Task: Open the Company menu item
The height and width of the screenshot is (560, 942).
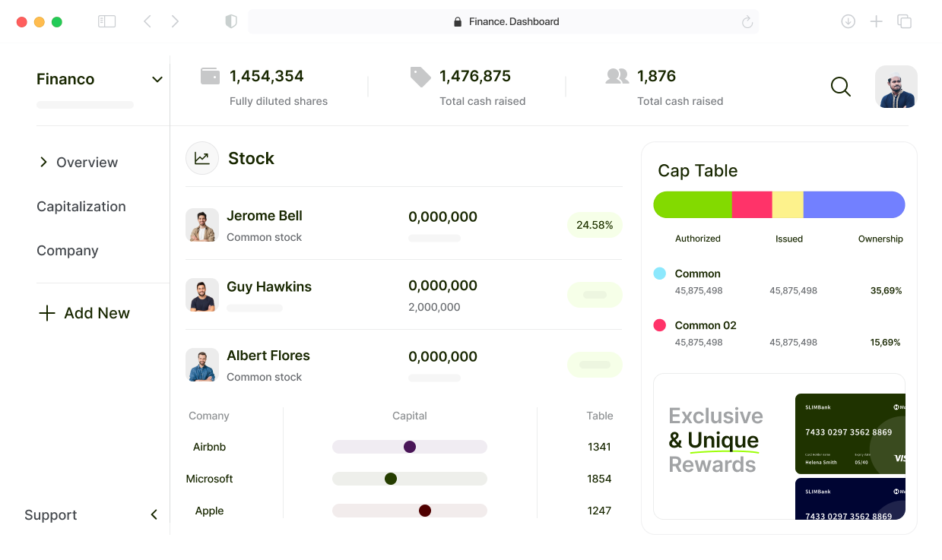Action: [x=68, y=251]
